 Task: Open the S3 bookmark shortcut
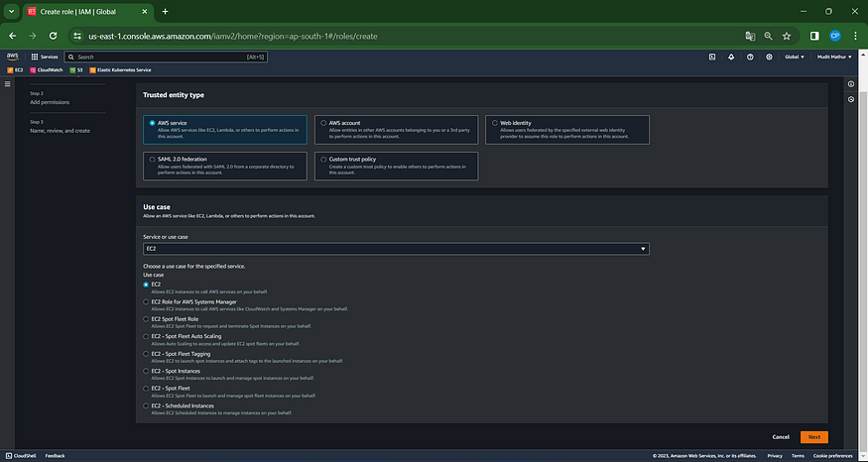76,70
